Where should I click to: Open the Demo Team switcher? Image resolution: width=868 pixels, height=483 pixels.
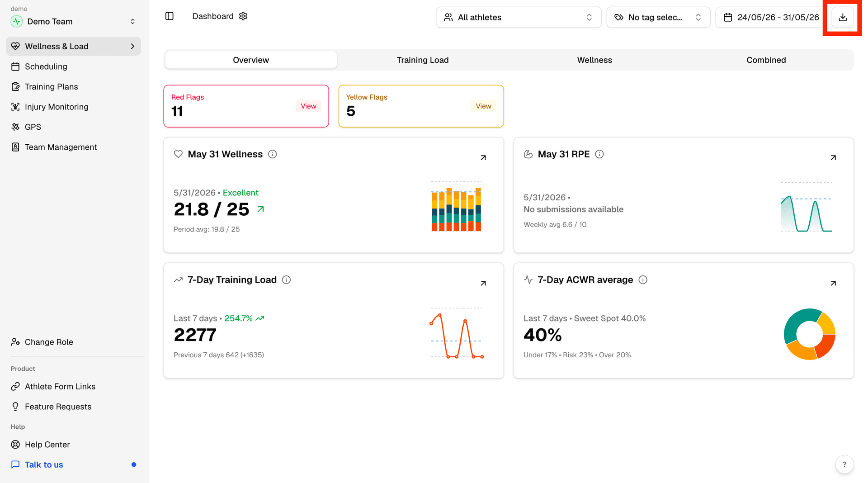pyautogui.click(x=74, y=21)
